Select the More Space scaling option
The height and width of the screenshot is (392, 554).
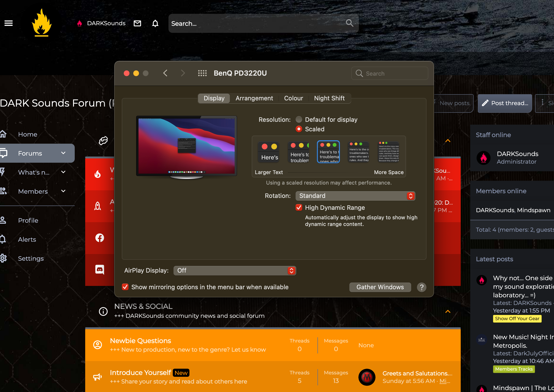tap(388, 152)
